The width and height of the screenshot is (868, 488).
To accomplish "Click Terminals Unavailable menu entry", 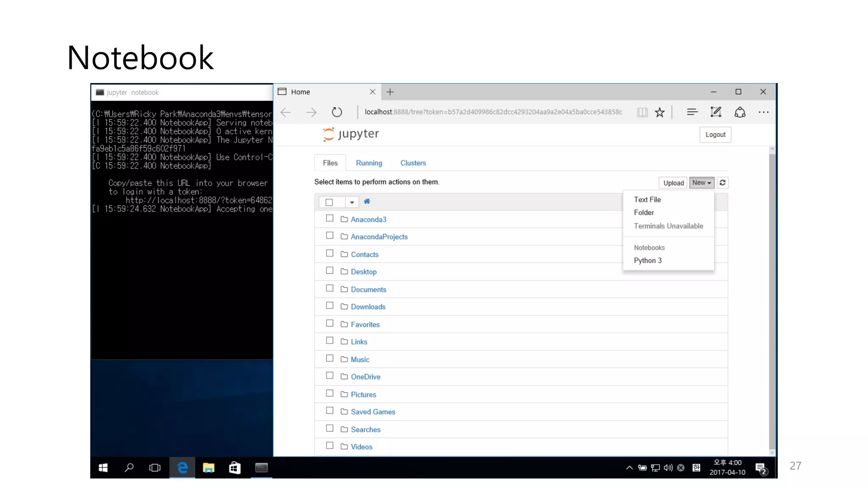I will point(669,226).
